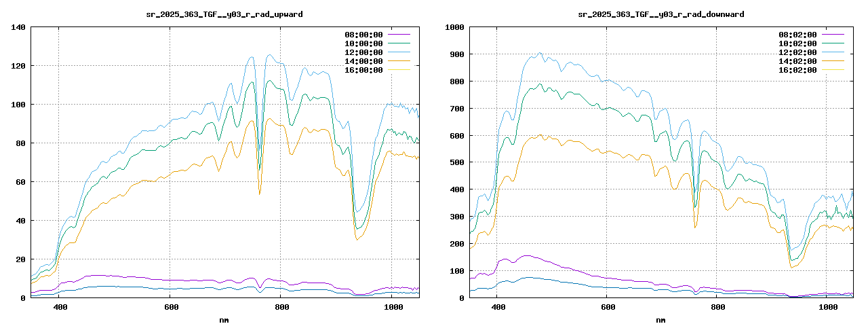Image resolution: width=868 pixels, height=326 pixels.
Task: Select the 10:02:00 legend label in downward chart
Action: coord(797,43)
